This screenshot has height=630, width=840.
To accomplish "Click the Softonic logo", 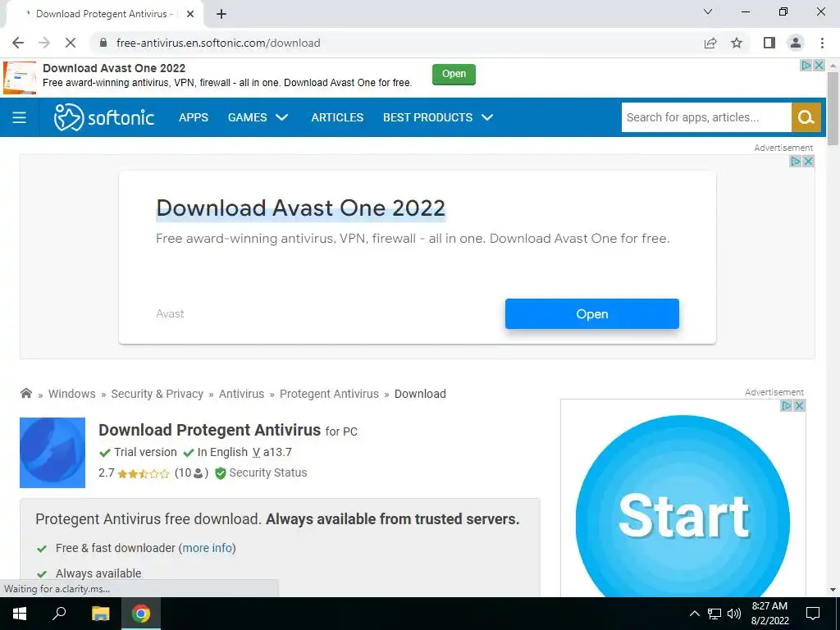I will point(104,117).
